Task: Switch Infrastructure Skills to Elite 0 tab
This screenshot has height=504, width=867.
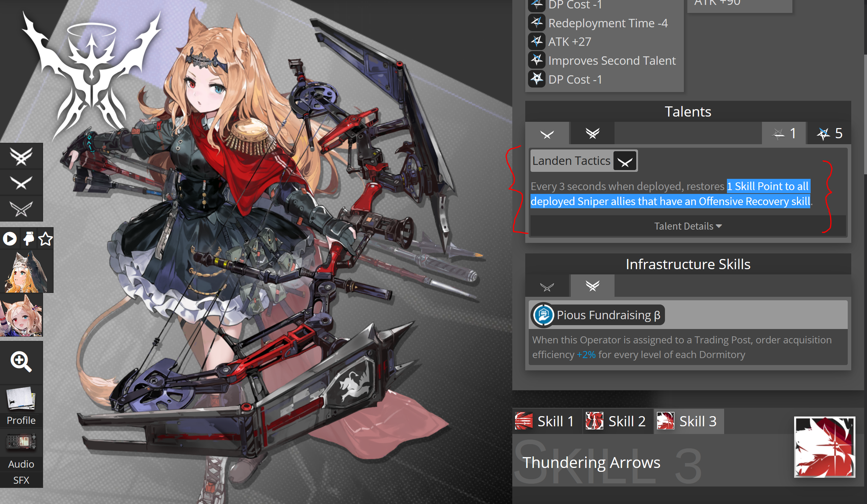Action: pyautogui.click(x=547, y=287)
